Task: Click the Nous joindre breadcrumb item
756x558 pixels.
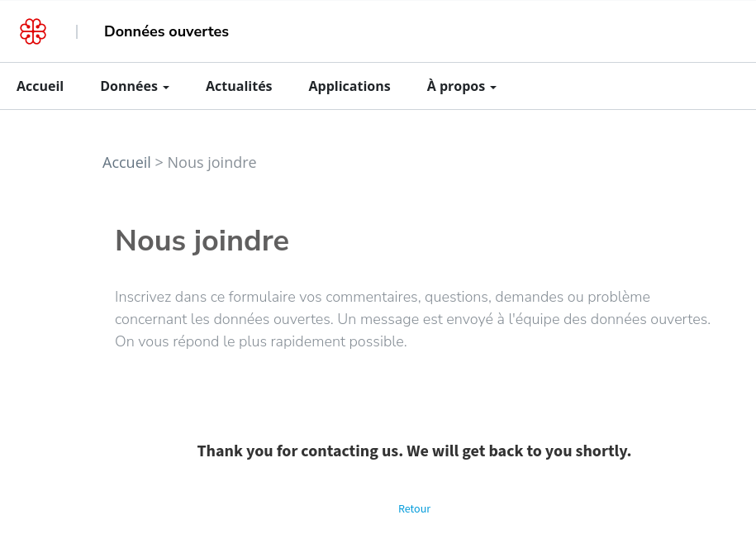Action: (212, 163)
